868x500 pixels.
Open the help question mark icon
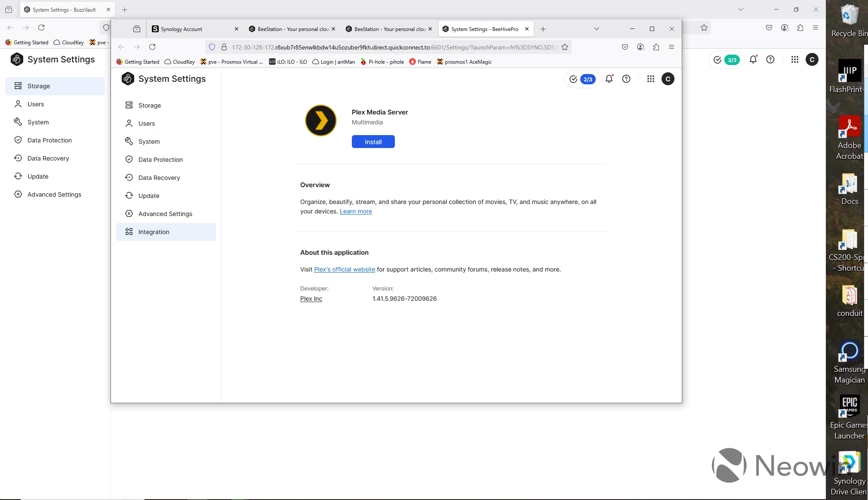pyautogui.click(x=626, y=79)
